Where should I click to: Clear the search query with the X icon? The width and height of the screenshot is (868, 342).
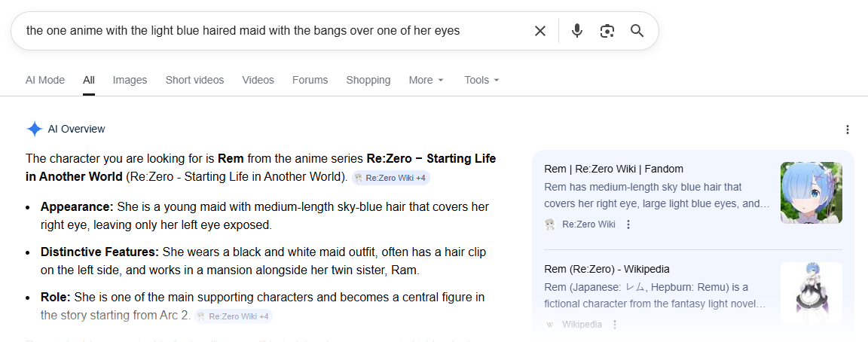[539, 31]
